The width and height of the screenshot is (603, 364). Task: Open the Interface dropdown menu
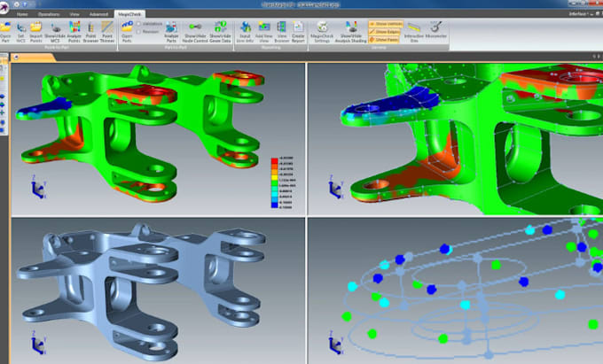pyautogui.click(x=579, y=14)
